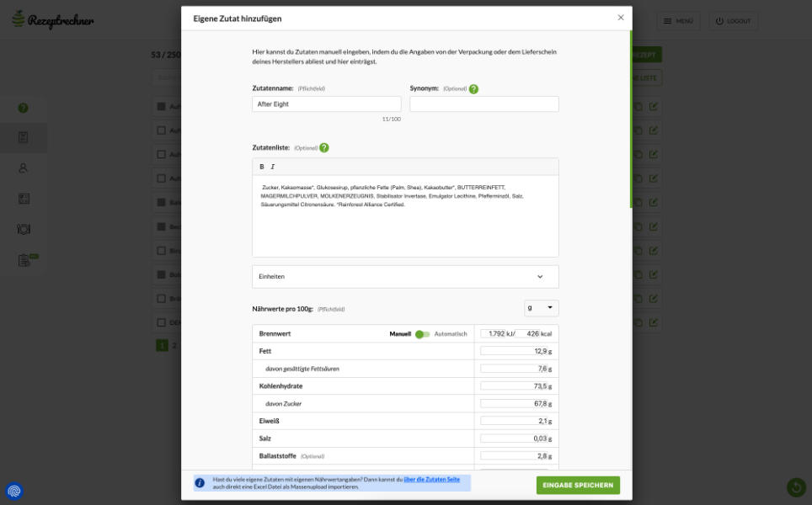Image resolution: width=812 pixels, height=505 pixels.
Task: Open the g unit dropdown for Nährwerte
Action: point(541,308)
